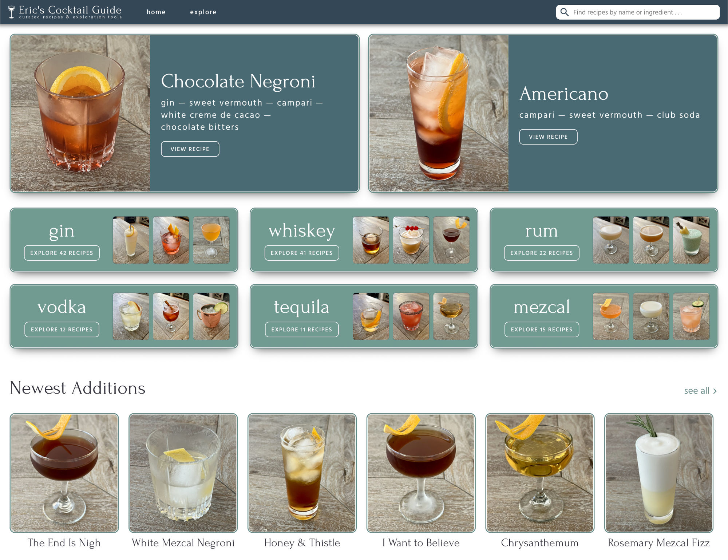The width and height of the screenshot is (728, 560).
Task: Select the Moscow Mule copper mug thumbnail
Action: 211,317
